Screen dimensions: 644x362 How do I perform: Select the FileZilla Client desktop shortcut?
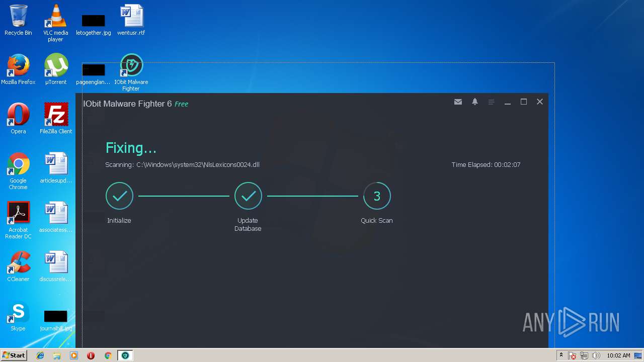tap(56, 119)
